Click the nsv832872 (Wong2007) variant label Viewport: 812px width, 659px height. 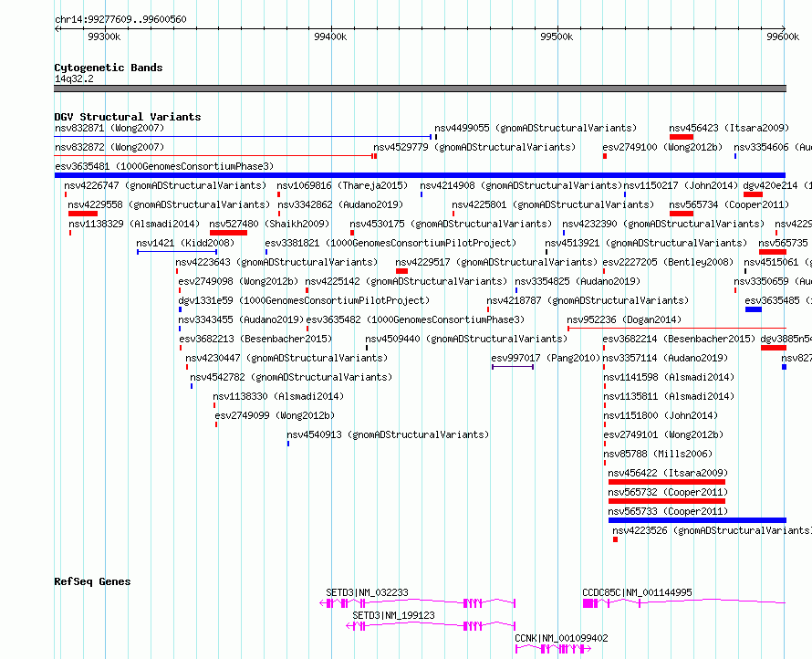click(x=109, y=147)
